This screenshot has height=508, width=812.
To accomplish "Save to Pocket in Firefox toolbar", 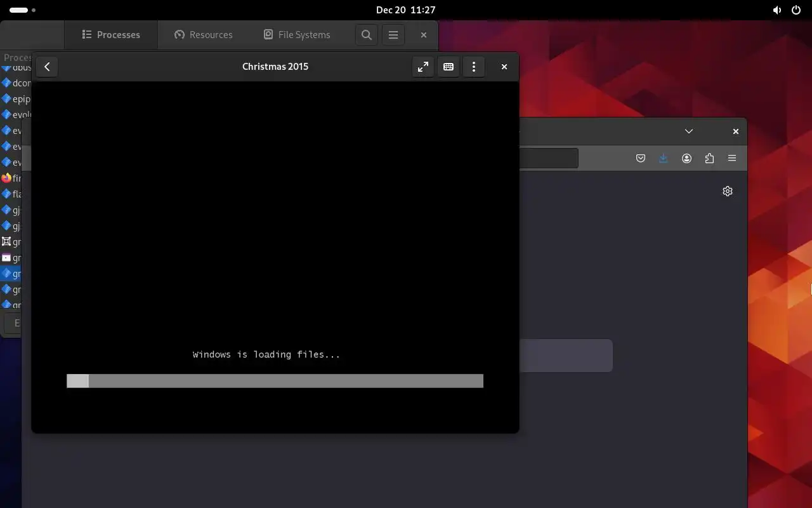I will coord(641,158).
